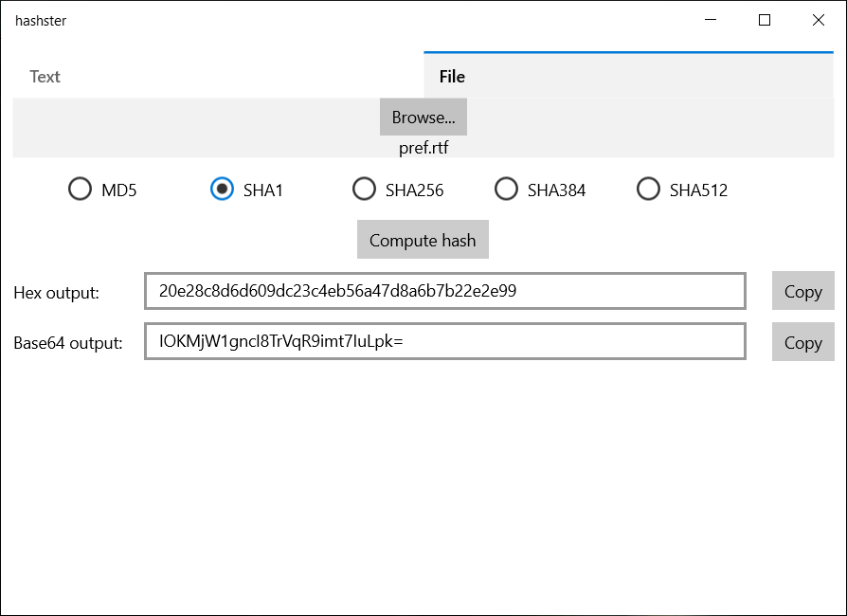Click the "Hex output:" label

[56, 293]
